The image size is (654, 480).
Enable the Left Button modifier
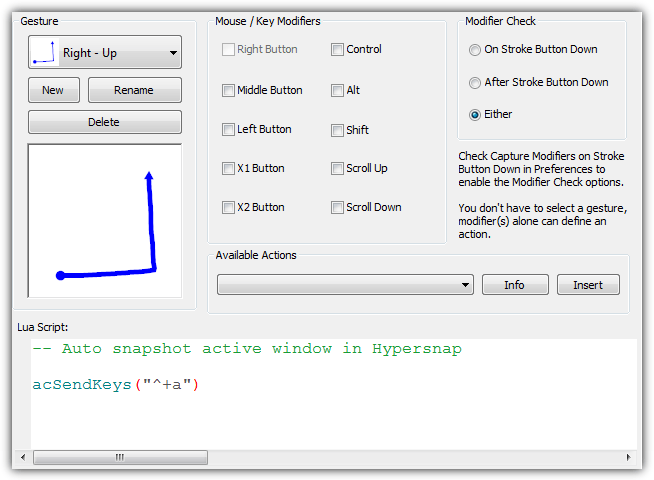tap(228, 130)
